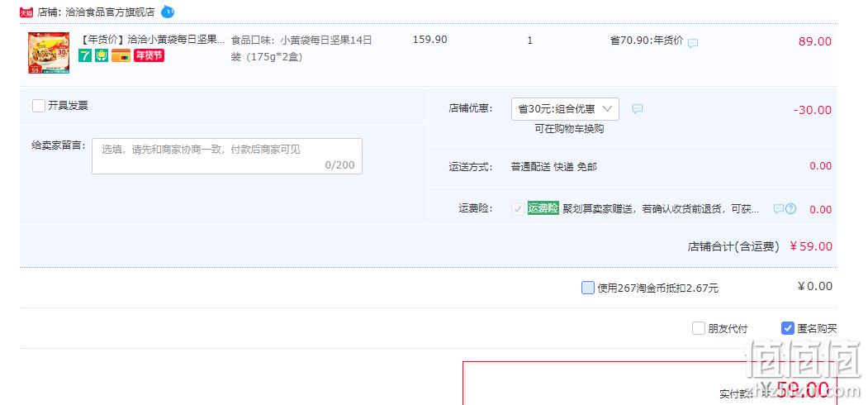Click shipping text 普通配送 快递 免邮
Image resolution: width=868 pixels, height=405 pixels.
553,167
